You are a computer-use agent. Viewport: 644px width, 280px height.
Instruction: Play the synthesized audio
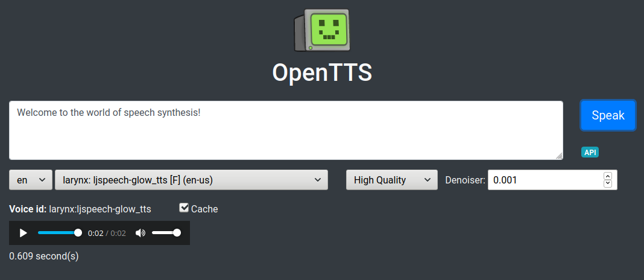pos(24,233)
